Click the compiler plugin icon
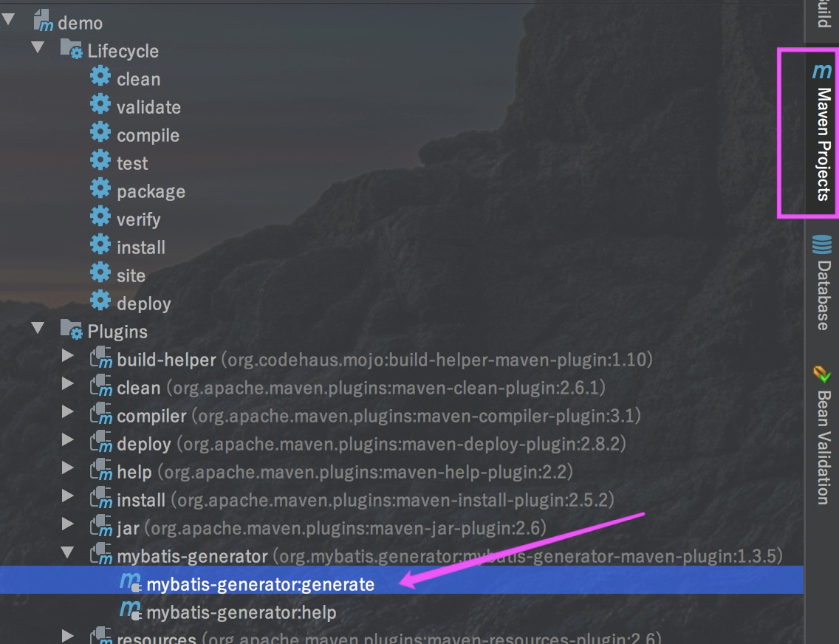This screenshot has width=839, height=644. [x=101, y=414]
